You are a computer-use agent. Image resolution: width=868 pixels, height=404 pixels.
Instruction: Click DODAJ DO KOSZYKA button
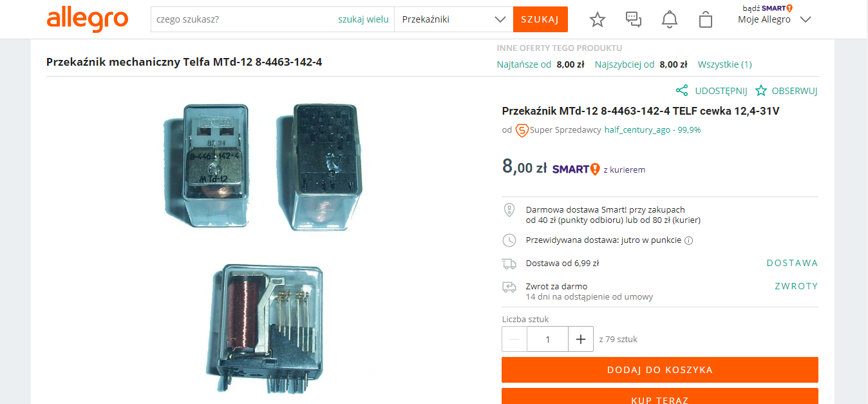pyautogui.click(x=660, y=370)
